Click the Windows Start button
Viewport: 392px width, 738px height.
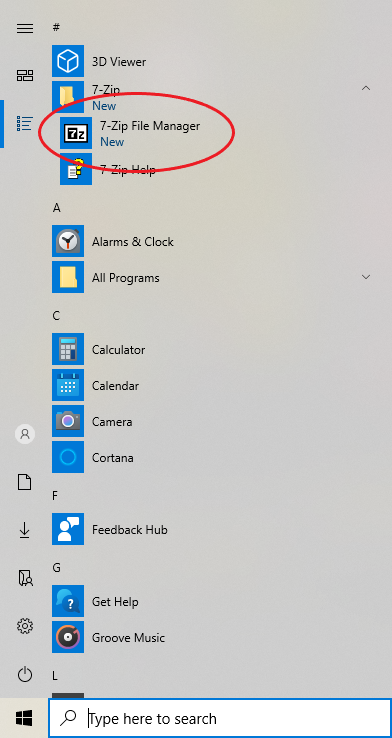(x=24, y=718)
